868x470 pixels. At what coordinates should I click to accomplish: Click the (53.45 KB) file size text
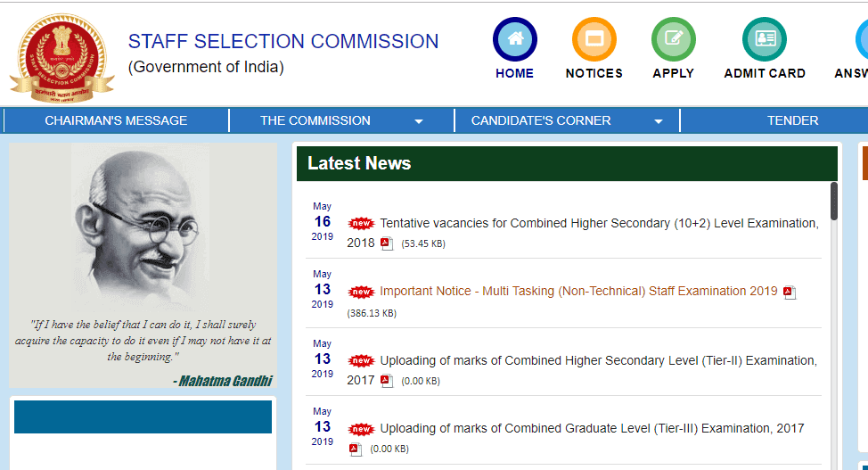[x=423, y=243]
